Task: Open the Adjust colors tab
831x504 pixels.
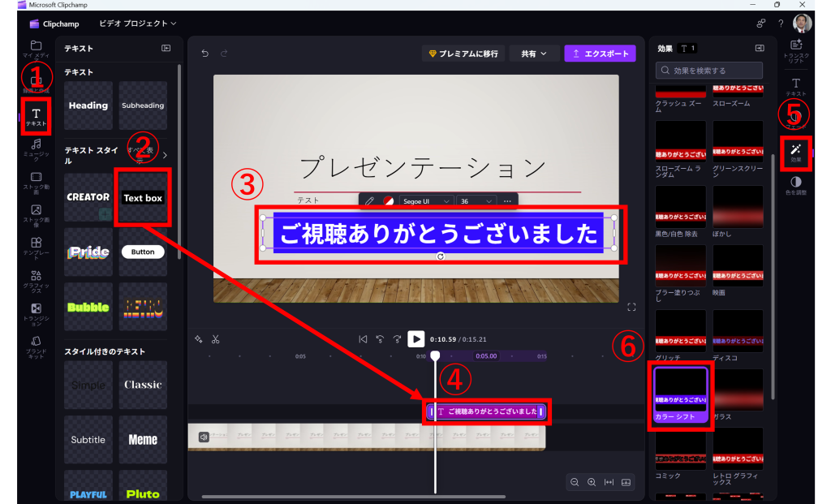Action: tap(796, 186)
